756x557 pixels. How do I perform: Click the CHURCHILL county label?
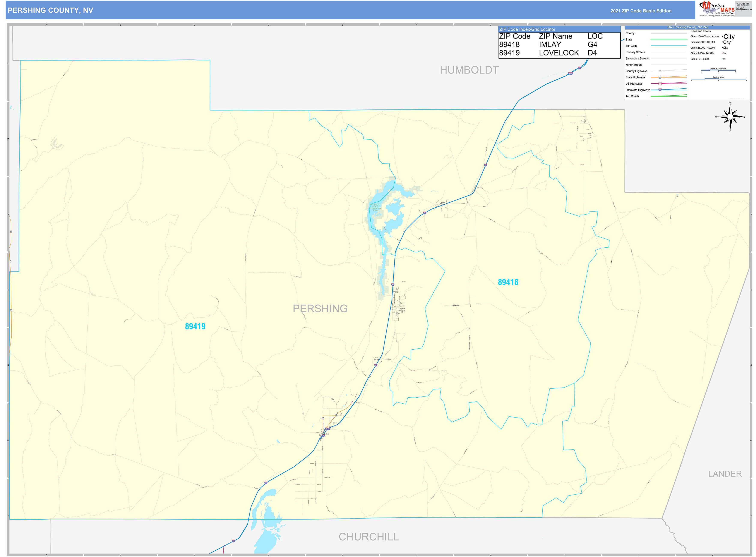(x=368, y=537)
